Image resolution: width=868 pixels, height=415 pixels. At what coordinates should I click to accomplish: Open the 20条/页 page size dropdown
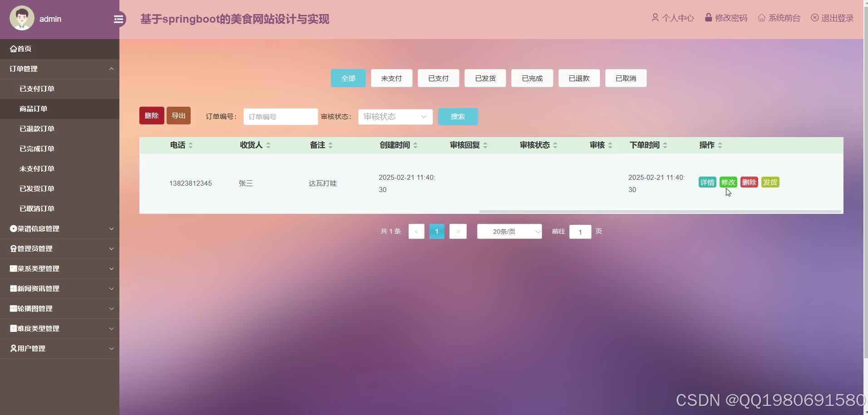(x=509, y=231)
